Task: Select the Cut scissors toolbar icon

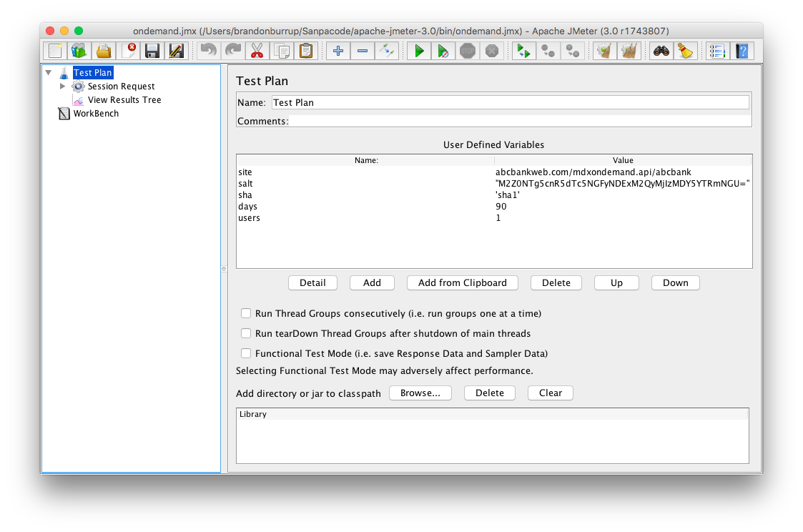Action: pyautogui.click(x=257, y=51)
